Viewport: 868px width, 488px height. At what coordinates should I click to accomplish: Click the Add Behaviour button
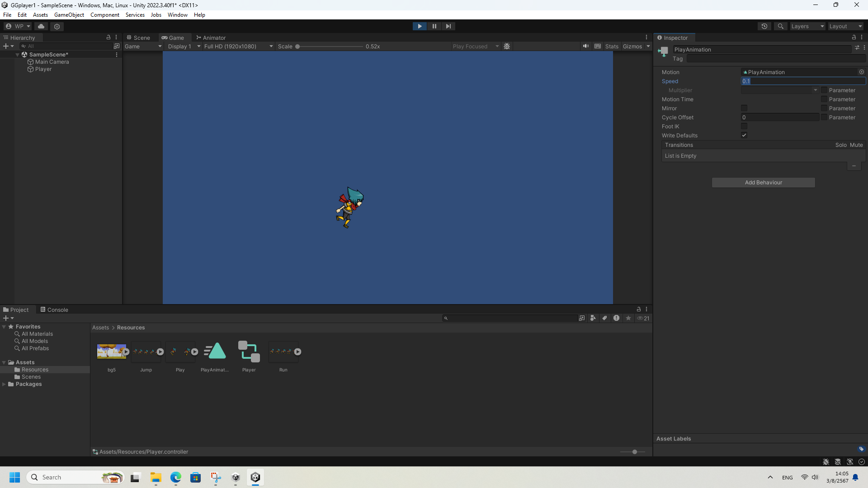pos(763,183)
